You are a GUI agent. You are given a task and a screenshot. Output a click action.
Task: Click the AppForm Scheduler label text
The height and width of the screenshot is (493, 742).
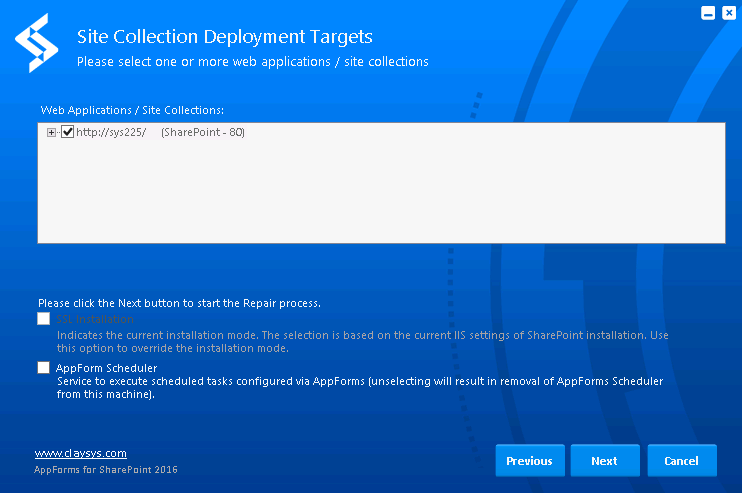tap(106, 368)
